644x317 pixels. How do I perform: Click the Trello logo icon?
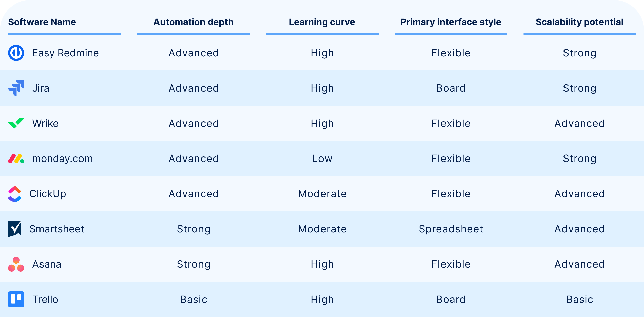16,299
